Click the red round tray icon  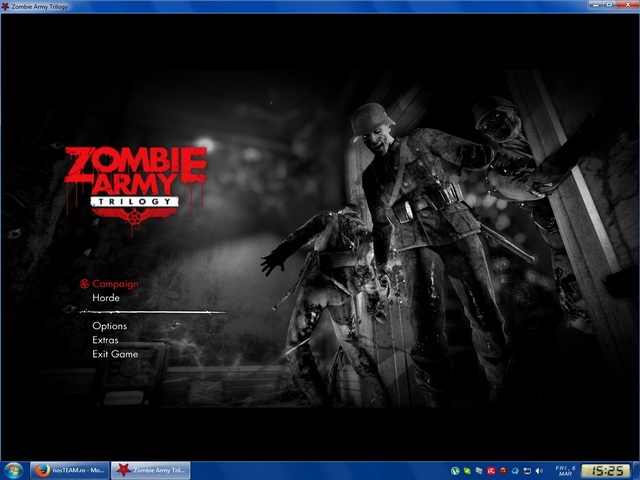point(503,471)
